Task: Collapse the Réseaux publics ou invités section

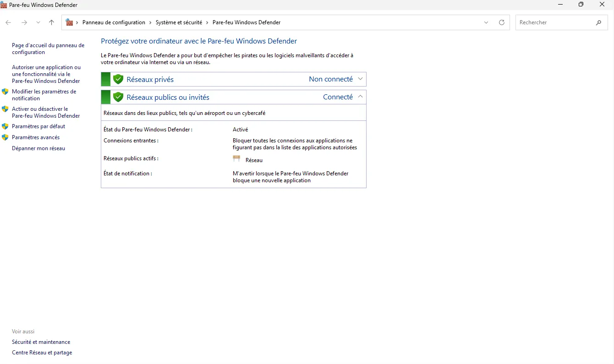Action: click(360, 97)
